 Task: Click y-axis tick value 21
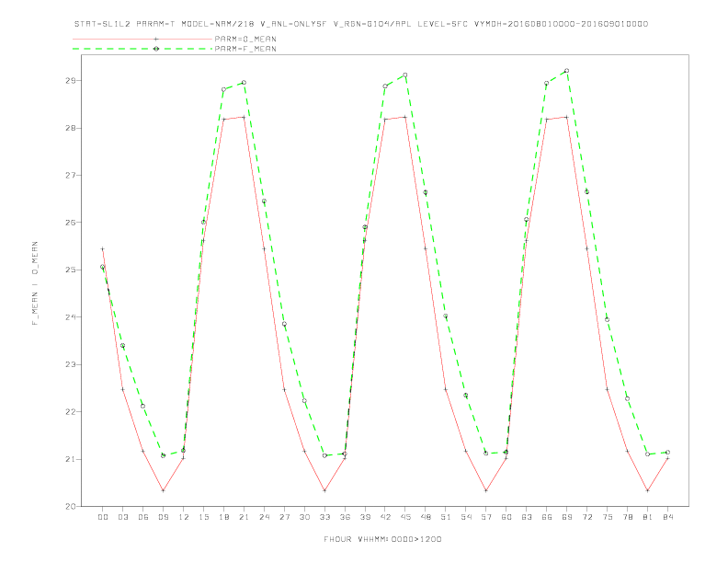[x=71, y=459]
